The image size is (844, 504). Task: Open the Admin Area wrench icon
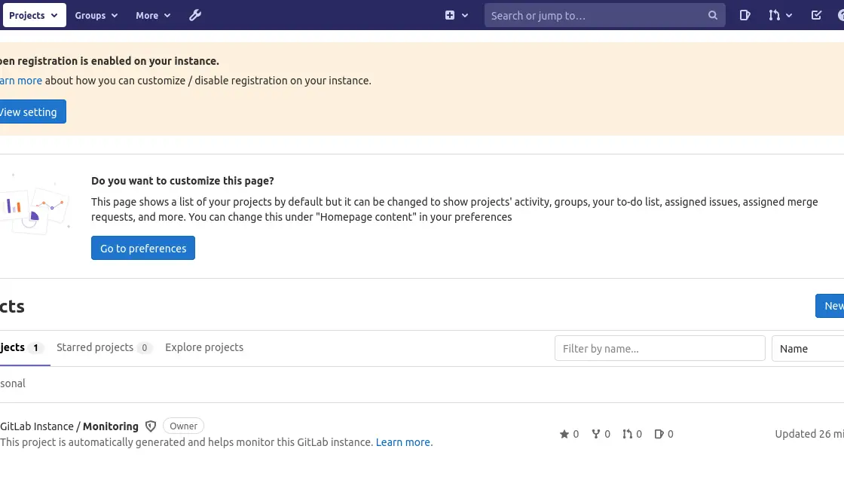(195, 15)
